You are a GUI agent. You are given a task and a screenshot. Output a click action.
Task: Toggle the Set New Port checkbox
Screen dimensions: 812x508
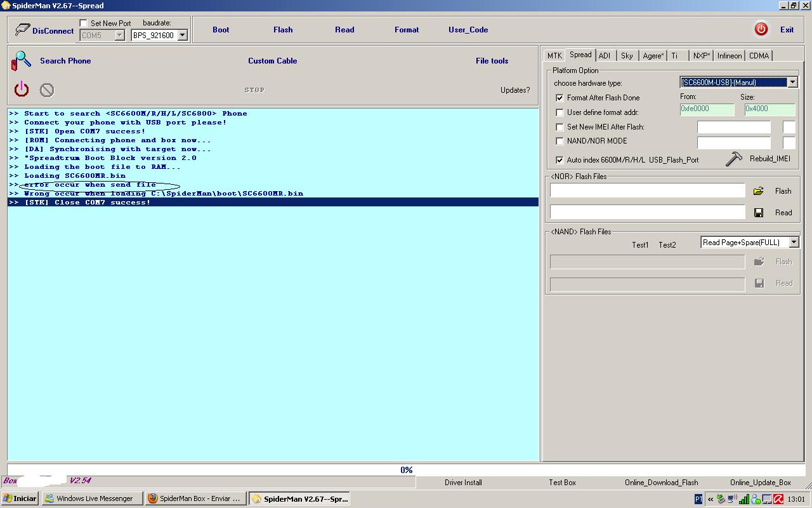coord(84,23)
